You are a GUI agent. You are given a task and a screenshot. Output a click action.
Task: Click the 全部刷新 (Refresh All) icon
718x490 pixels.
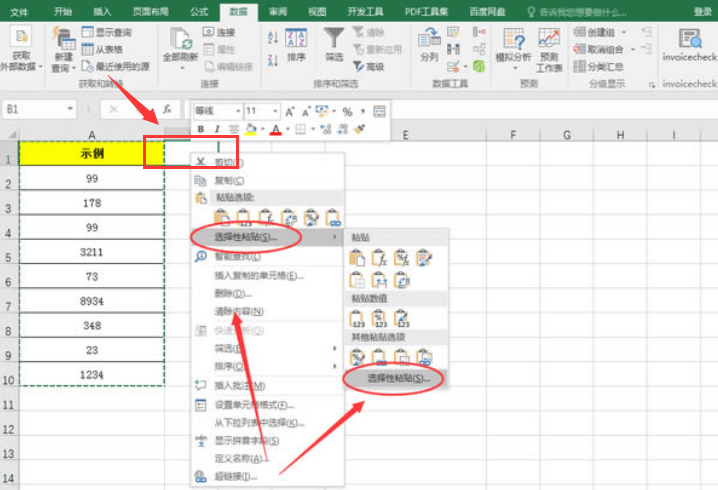[181, 46]
